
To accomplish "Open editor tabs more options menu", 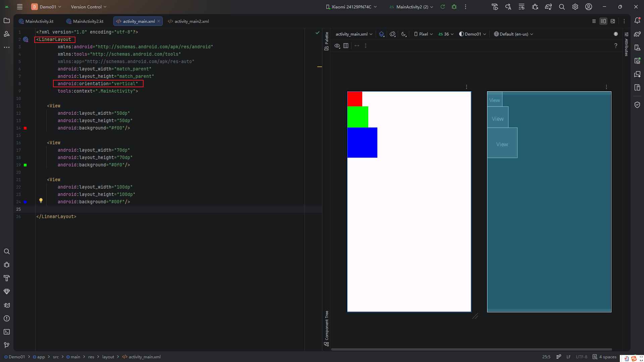I will click(x=624, y=21).
